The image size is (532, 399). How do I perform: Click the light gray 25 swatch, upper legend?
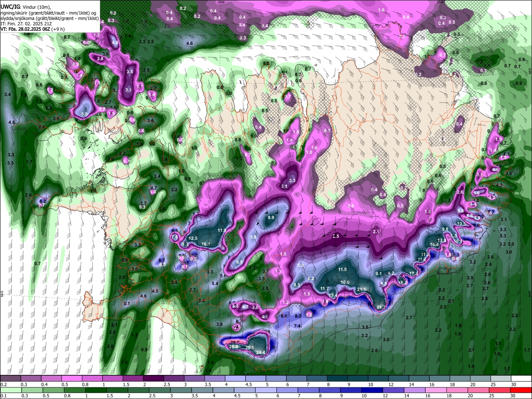point(501,379)
